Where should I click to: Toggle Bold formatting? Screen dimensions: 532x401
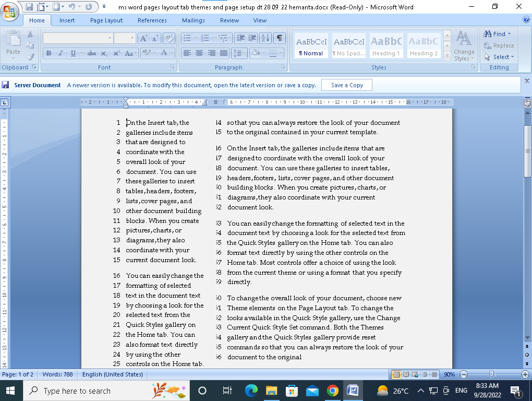49,53
